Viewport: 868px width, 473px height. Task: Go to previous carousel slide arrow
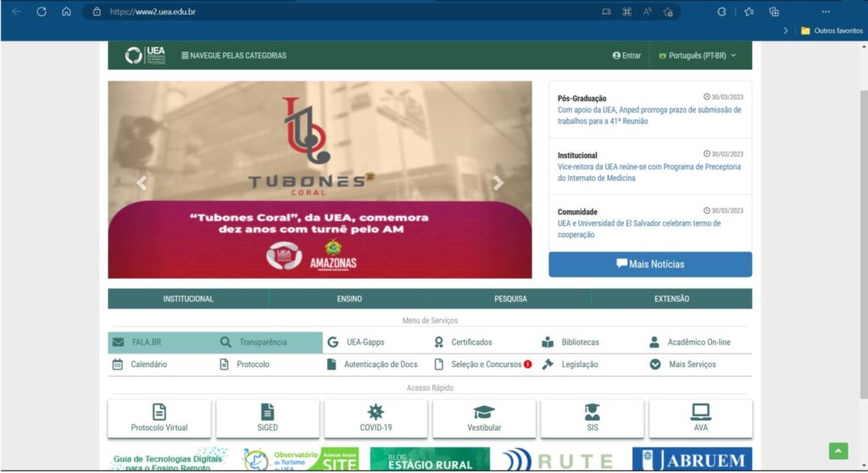pyautogui.click(x=142, y=183)
